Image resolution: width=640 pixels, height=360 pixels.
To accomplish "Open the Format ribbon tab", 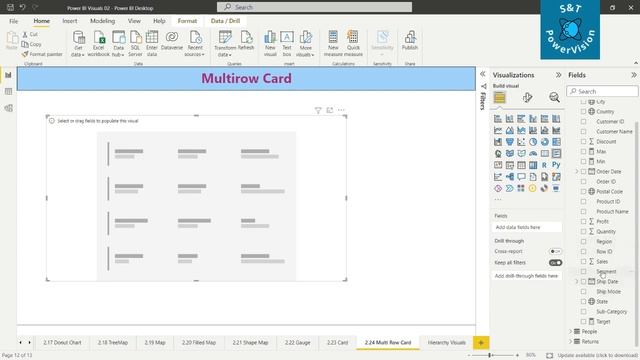I will point(187,21).
